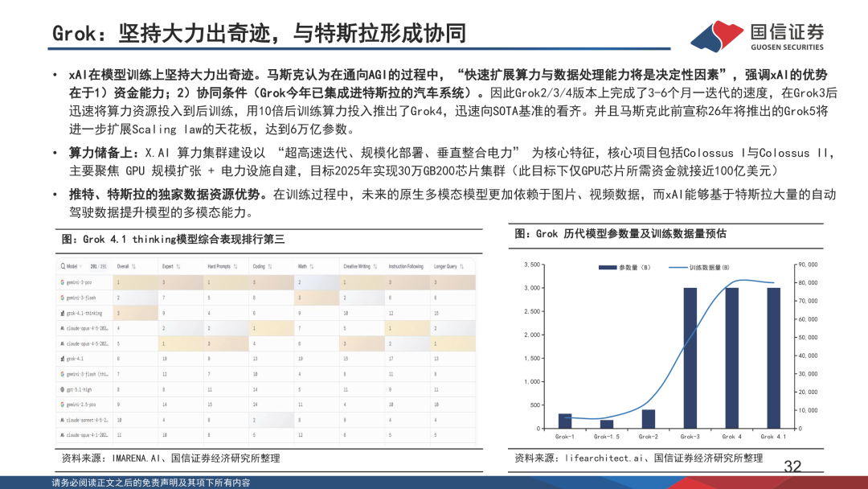This screenshot has height=489, width=868.
Task: Click the xAI icon beside grok-4.1-thinking
Action: point(62,314)
